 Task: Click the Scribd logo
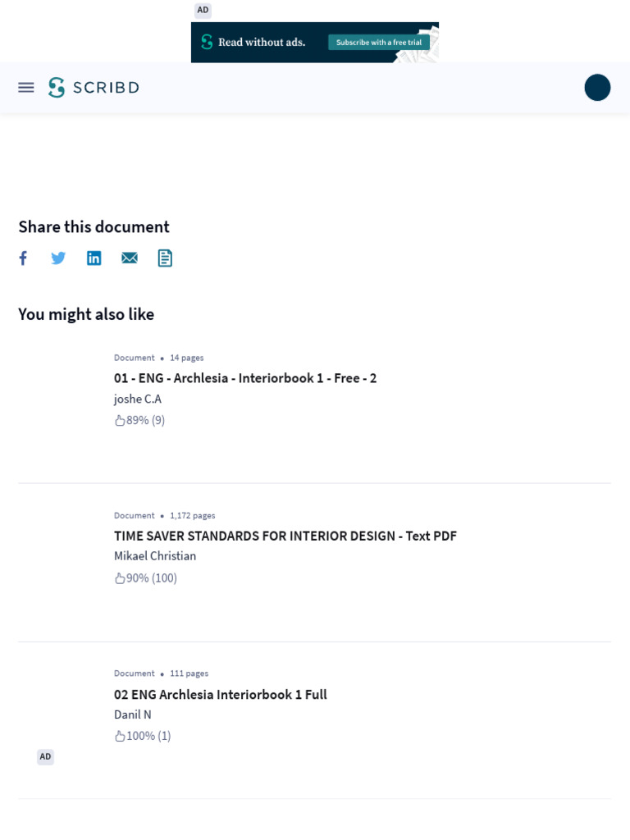(94, 88)
